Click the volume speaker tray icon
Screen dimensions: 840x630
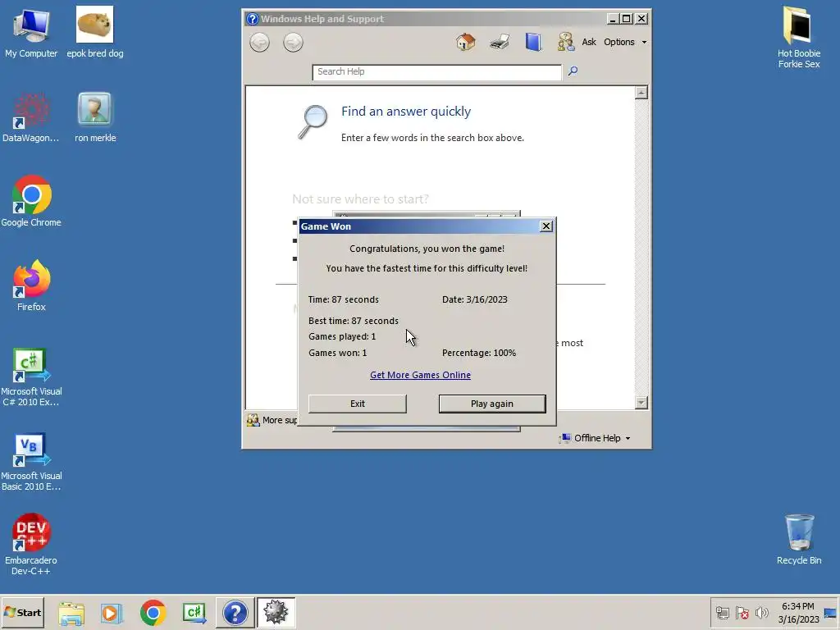coord(762,612)
